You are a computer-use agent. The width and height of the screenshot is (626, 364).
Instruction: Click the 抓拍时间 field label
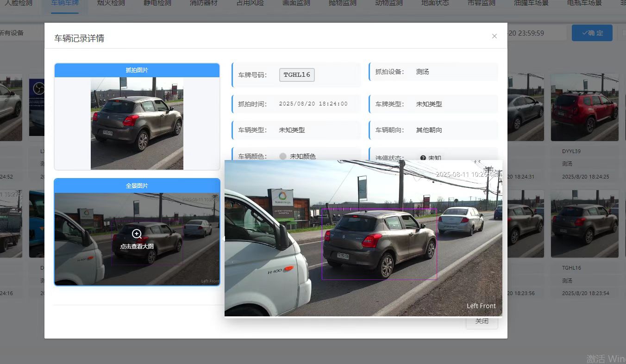pos(252,104)
